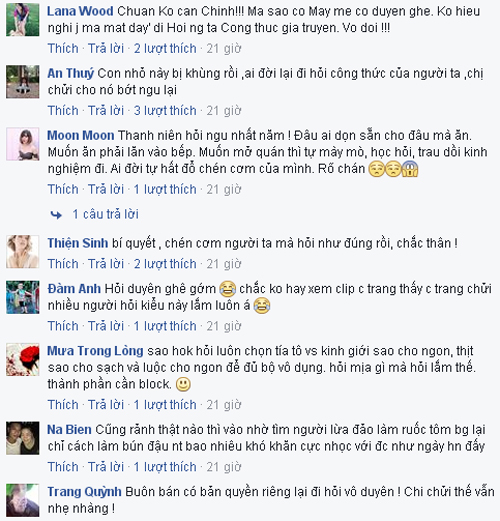Open Moon Moon's profile avatar
The height and width of the screenshot is (521, 500).
pyautogui.click(x=23, y=144)
